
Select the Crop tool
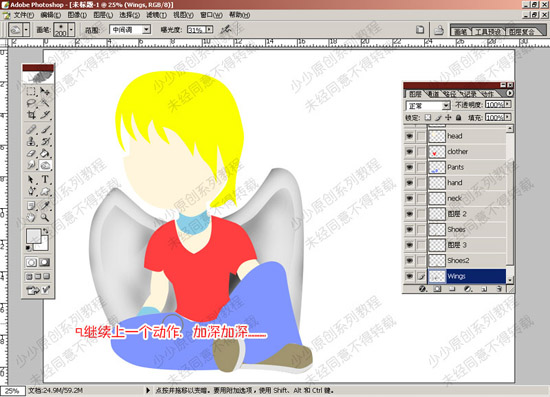tap(31, 115)
